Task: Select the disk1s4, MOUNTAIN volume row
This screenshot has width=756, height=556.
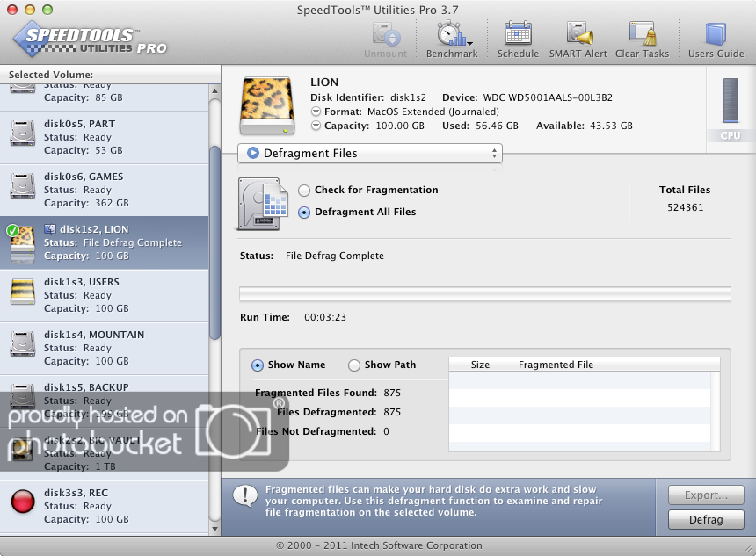Action: coord(104,348)
